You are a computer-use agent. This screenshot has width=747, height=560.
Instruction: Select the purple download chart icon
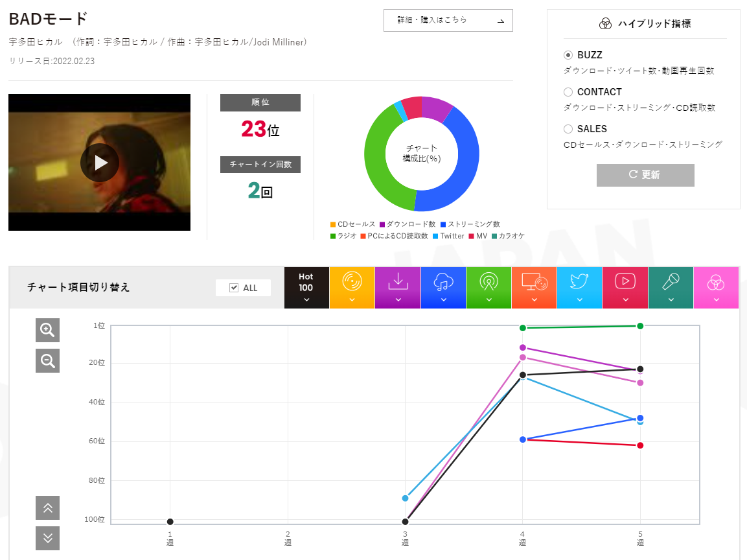coord(398,287)
